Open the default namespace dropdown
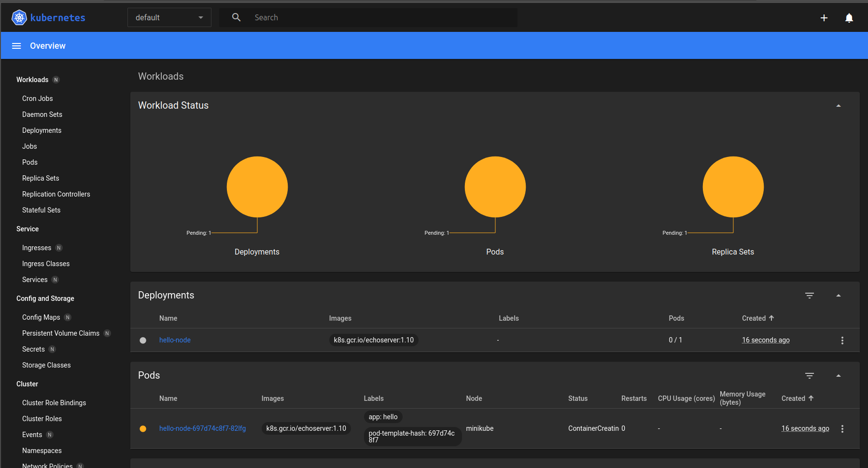868x468 pixels. (169, 17)
